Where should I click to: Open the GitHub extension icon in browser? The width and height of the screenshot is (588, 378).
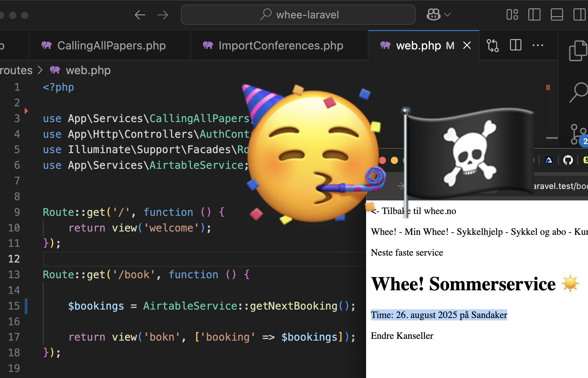point(568,160)
